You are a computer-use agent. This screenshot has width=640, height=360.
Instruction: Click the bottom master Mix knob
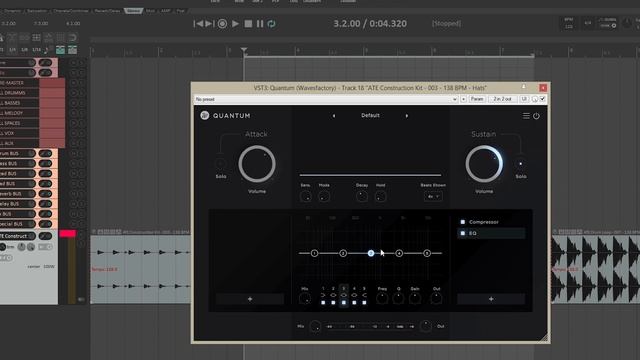tap(315, 327)
